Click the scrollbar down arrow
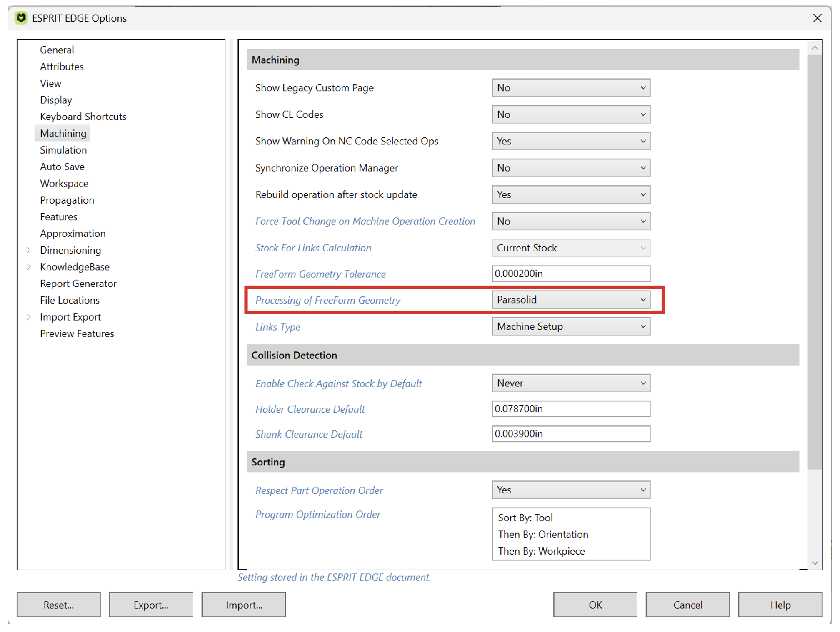The image size is (840, 632). (815, 563)
